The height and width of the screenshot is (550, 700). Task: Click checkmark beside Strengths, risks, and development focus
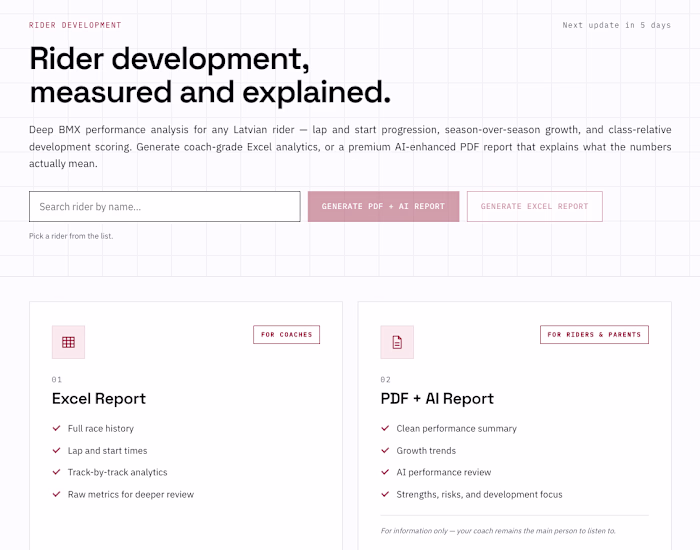(x=385, y=494)
